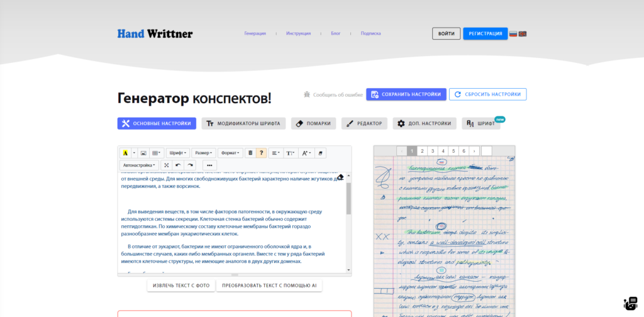Click the three-dots more options icon
Image resolution: width=644 pixels, height=317 pixels.
point(209,165)
